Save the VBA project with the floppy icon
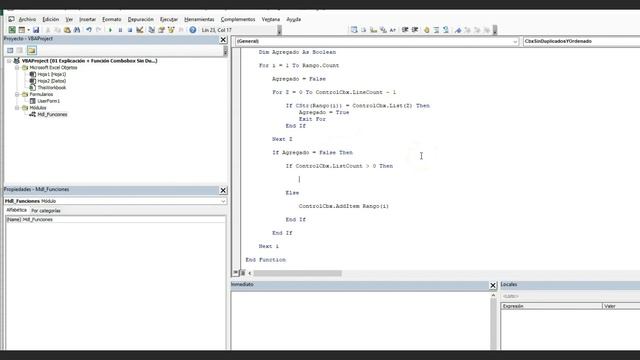Screen dimensions: 640x360 tap(36, 30)
